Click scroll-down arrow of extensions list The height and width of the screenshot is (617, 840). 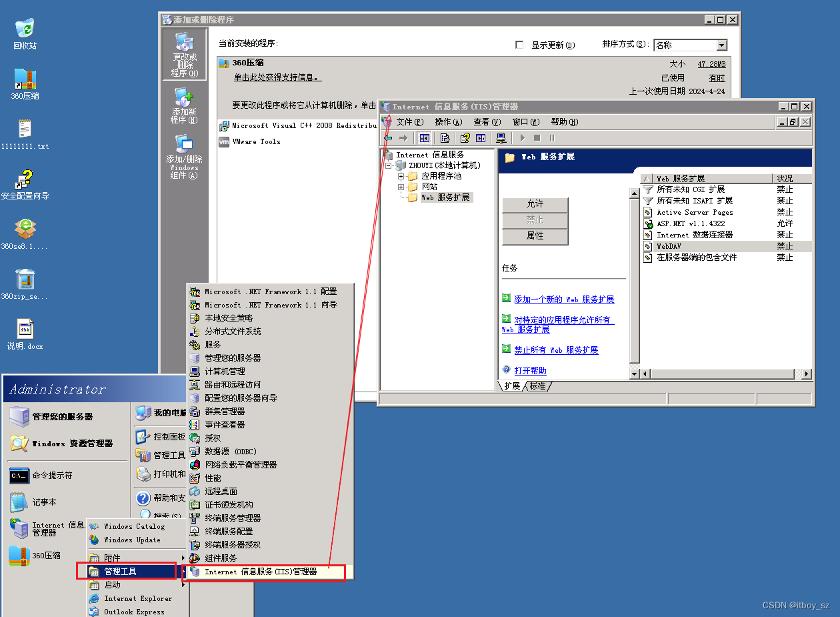[x=635, y=374]
